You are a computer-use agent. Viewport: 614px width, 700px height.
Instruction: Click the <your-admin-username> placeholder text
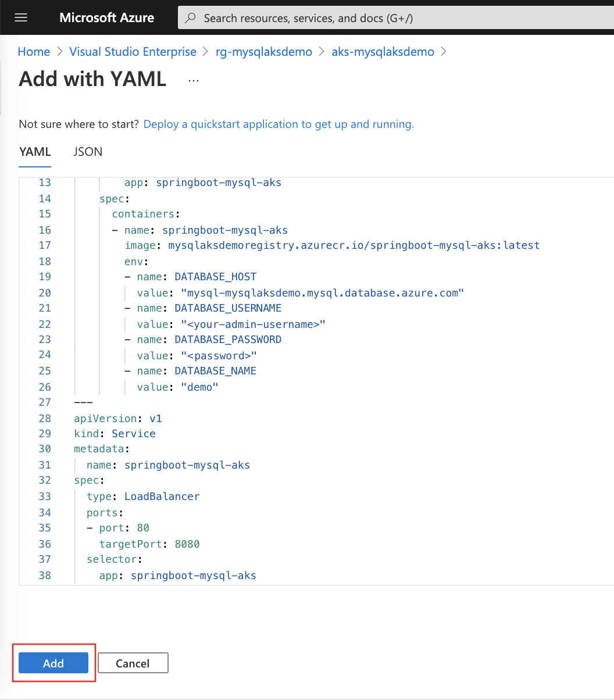tap(254, 324)
